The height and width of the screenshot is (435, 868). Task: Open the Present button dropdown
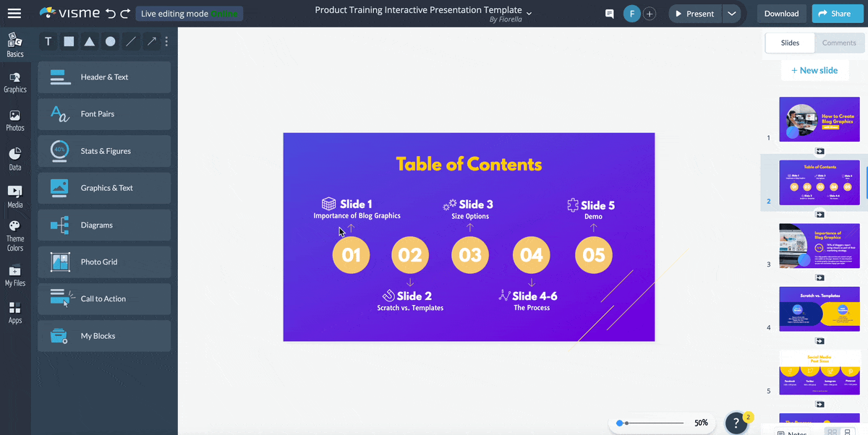point(731,13)
